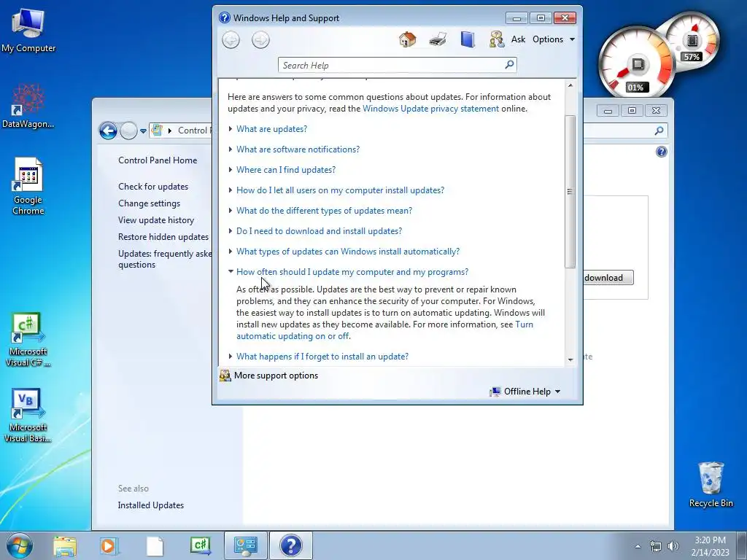
Task: Open the Recycle Bin
Action: point(711,485)
